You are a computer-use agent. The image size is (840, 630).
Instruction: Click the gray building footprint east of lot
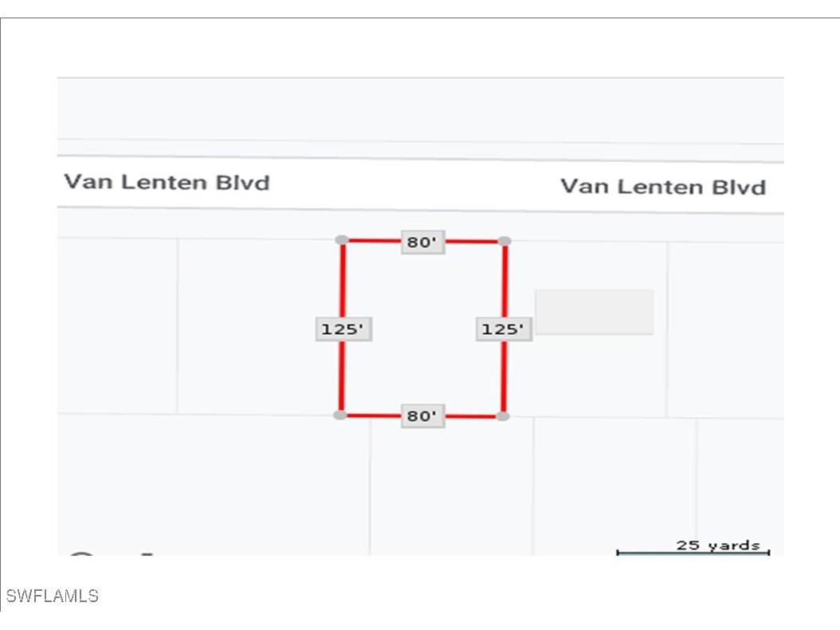[594, 312]
